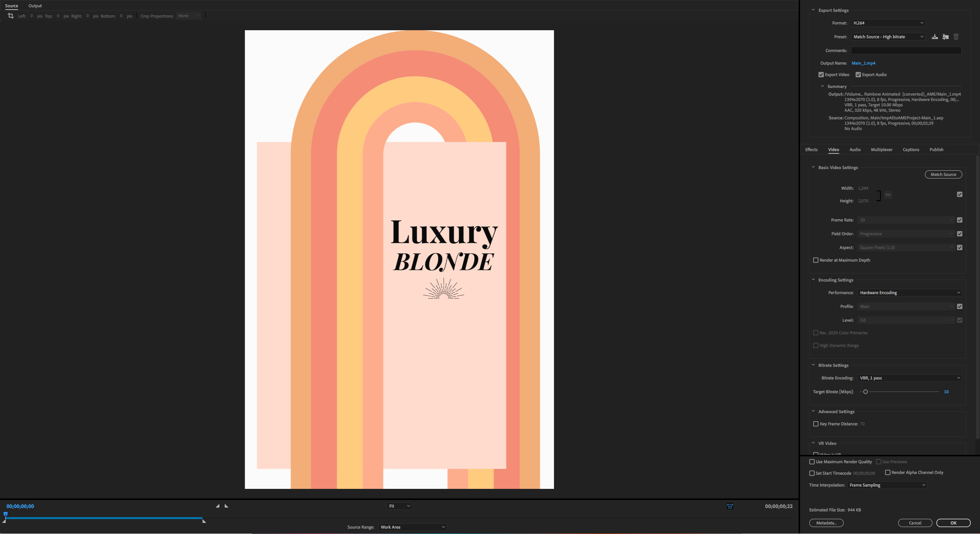Image resolution: width=980 pixels, height=534 pixels.
Task: Enable Key Frame Distance checkbox
Action: point(816,424)
